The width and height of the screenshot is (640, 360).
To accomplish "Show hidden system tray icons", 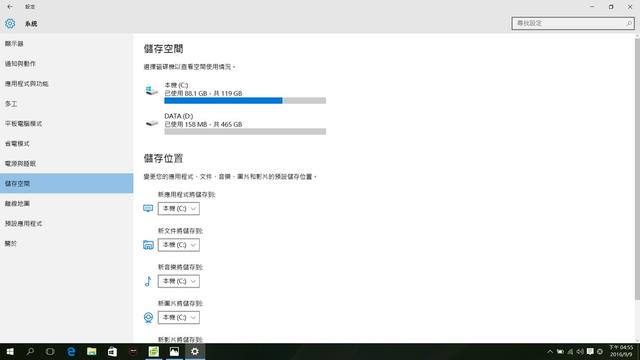I will pos(550,351).
